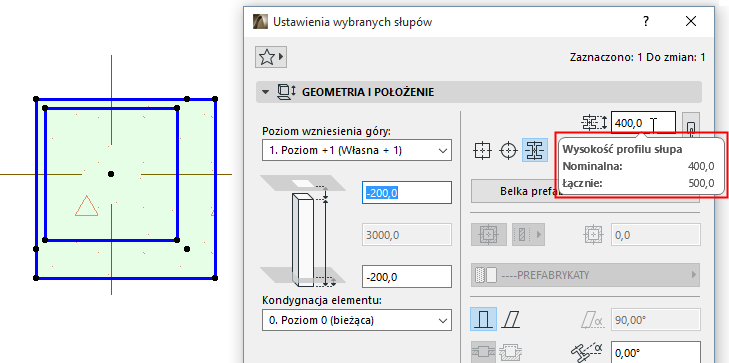Toggle the greyed wrapped-column relation icon

click(x=484, y=352)
